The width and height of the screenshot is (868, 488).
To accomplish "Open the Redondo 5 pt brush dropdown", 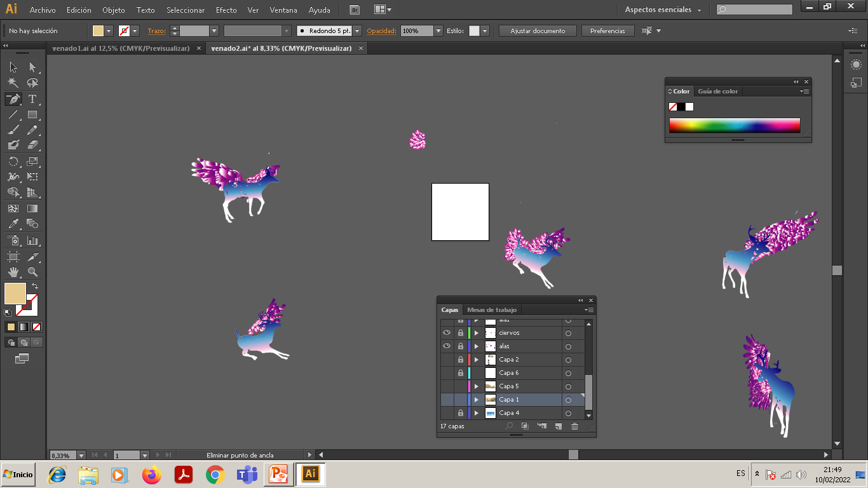I will click(x=357, y=30).
